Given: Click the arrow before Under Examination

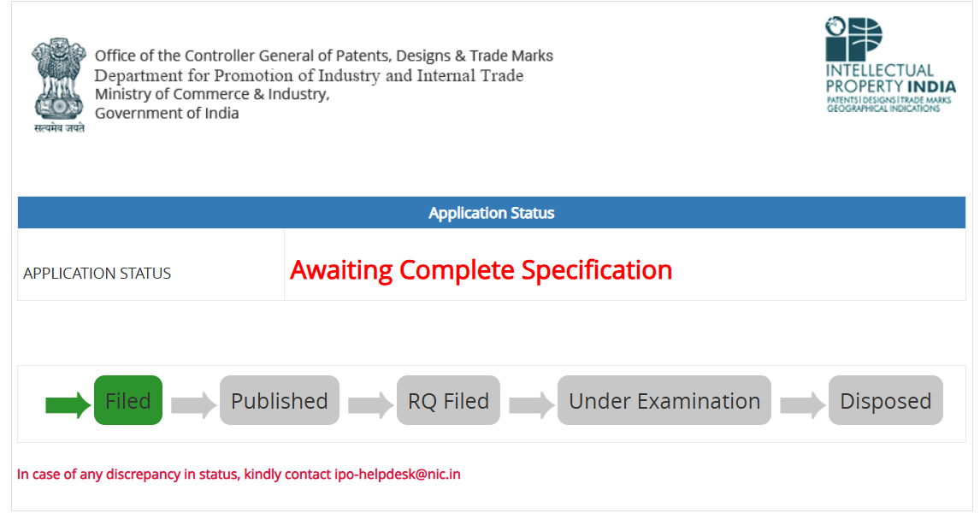Looking at the screenshot, I should click(531, 404).
